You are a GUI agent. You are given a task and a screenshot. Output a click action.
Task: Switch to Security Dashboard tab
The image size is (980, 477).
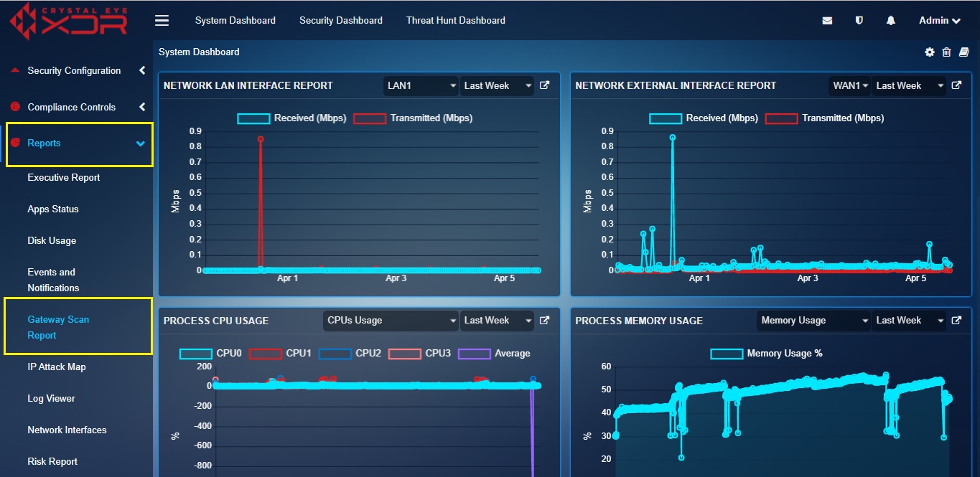pos(341,21)
